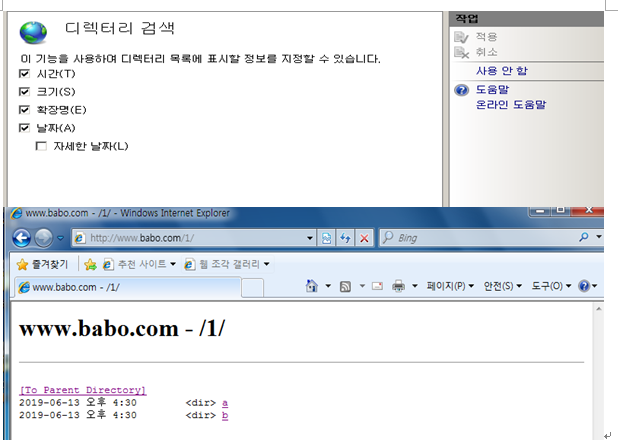This screenshot has height=445, width=618.
Task: Click the 적용 apply action
Action: coord(486,37)
